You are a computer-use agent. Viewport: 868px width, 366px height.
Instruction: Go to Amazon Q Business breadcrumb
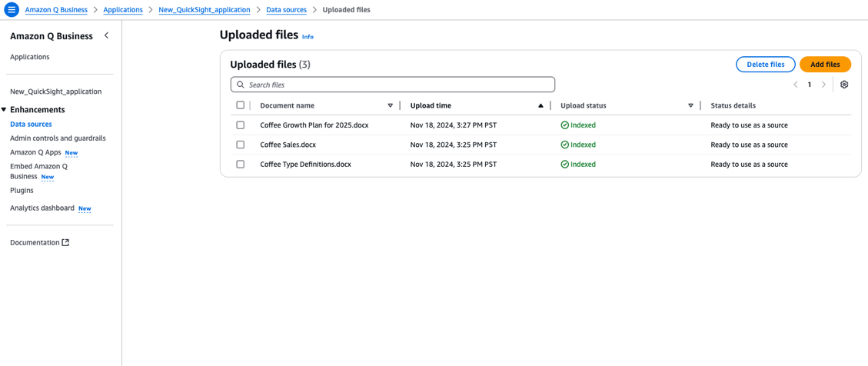pyautogui.click(x=56, y=10)
